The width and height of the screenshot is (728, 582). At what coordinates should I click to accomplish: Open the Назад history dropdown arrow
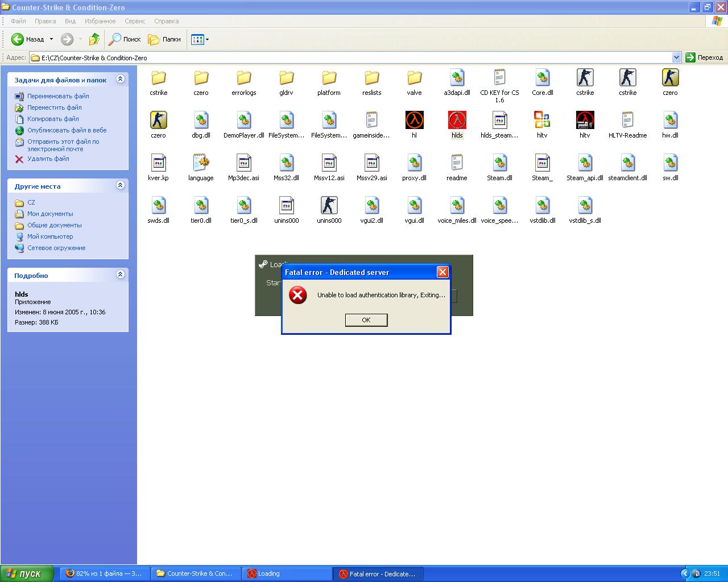click(51, 39)
